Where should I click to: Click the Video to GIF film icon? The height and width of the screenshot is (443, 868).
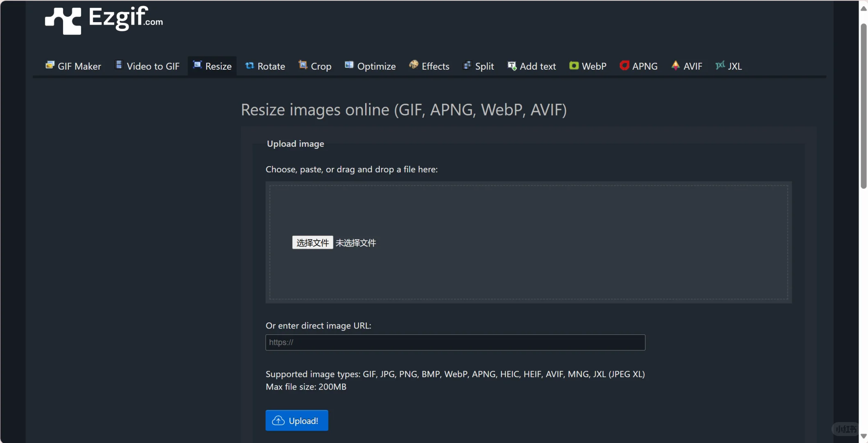119,65
